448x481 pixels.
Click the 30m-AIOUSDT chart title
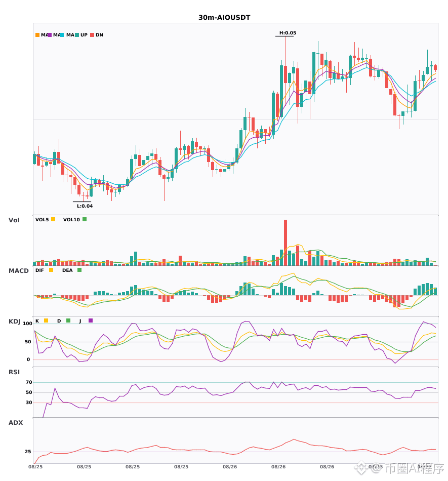tap(224, 18)
